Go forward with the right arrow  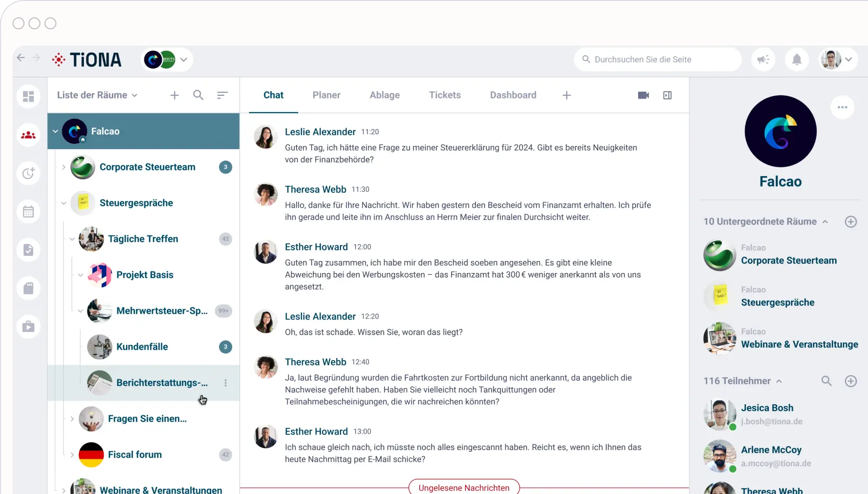click(x=36, y=58)
